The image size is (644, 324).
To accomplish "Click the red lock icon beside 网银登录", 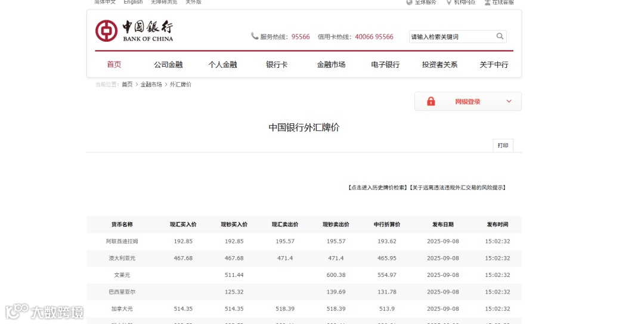I will tap(431, 101).
